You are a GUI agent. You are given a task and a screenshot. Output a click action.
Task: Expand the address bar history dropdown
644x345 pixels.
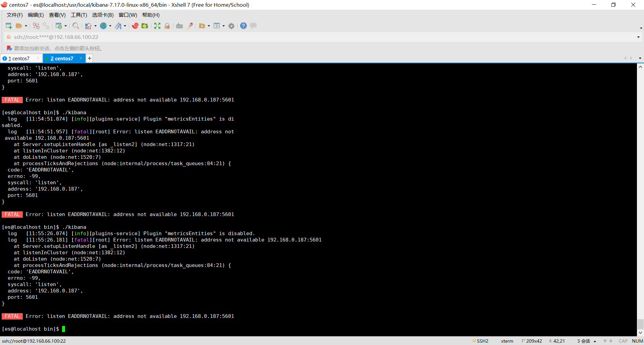point(638,37)
